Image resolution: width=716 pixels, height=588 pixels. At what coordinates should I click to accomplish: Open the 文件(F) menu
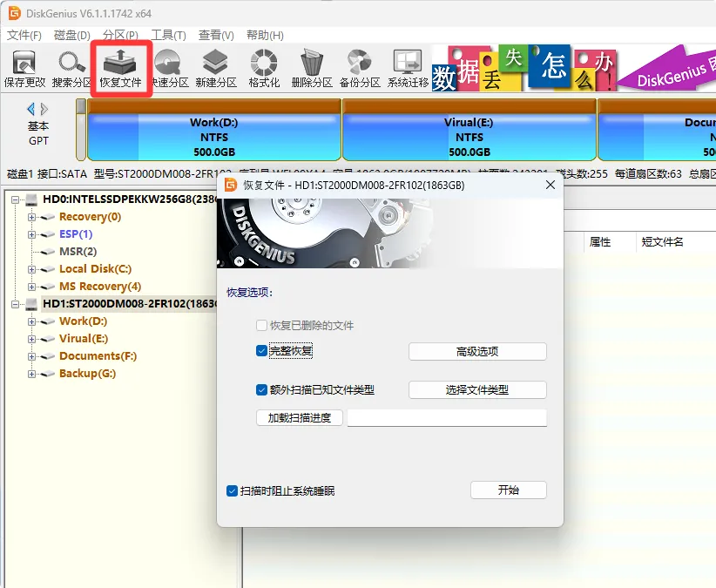(24, 35)
